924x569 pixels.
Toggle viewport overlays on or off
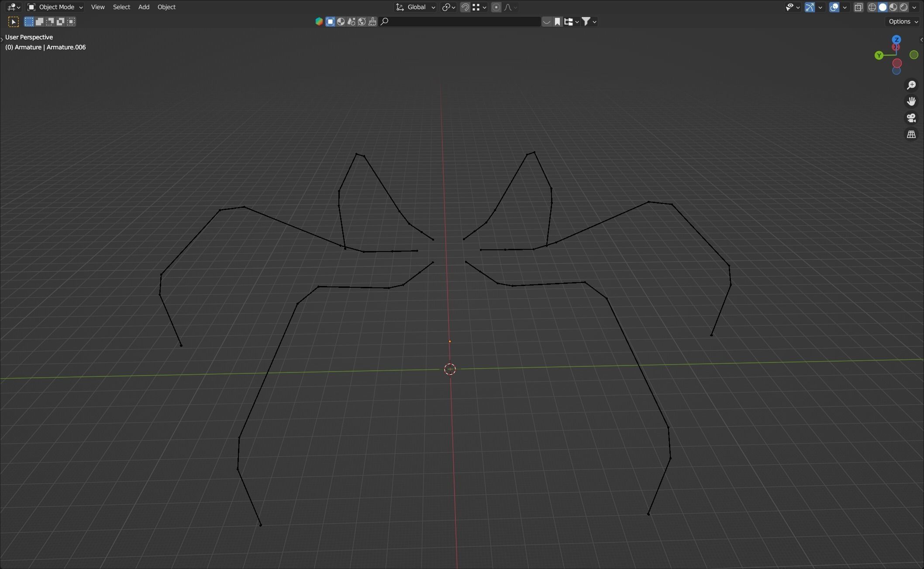pyautogui.click(x=834, y=7)
